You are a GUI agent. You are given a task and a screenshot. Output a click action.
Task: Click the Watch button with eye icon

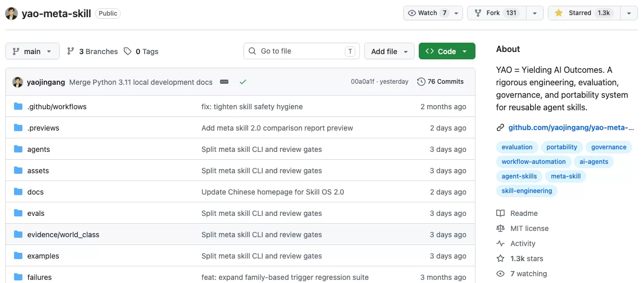point(428,13)
